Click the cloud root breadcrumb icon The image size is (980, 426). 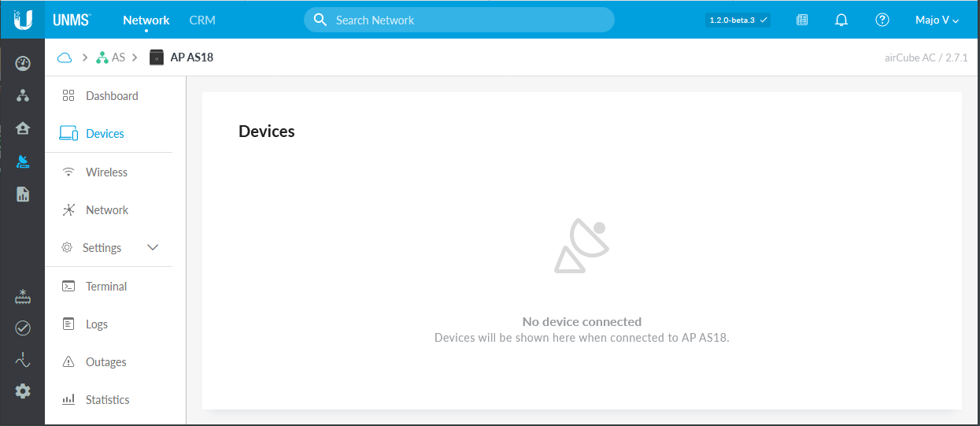[x=65, y=57]
